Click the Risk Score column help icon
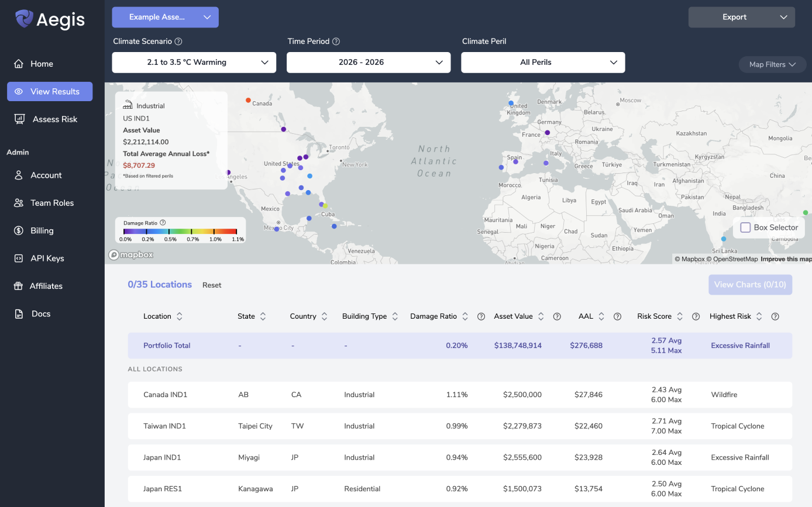The width and height of the screenshot is (812, 507). click(x=696, y=316)
